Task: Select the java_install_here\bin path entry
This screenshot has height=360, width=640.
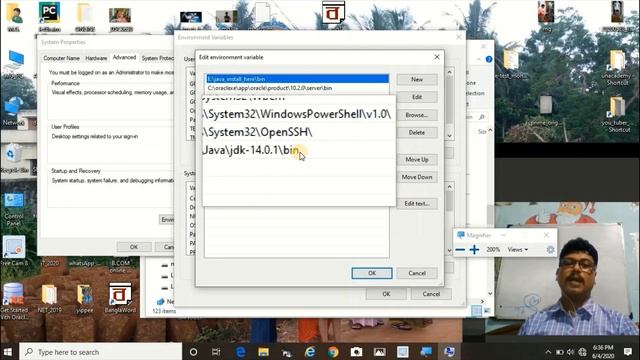Action: tap(297, 79)
